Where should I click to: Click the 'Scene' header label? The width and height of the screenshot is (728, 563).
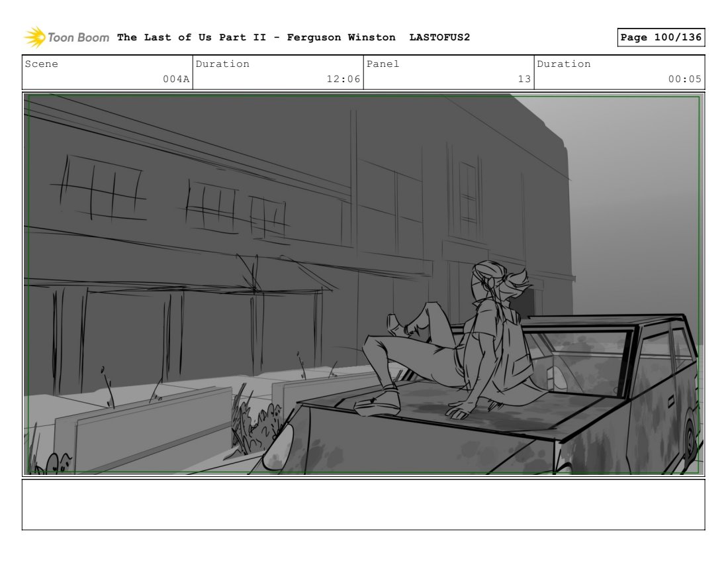tap(41, 64)
